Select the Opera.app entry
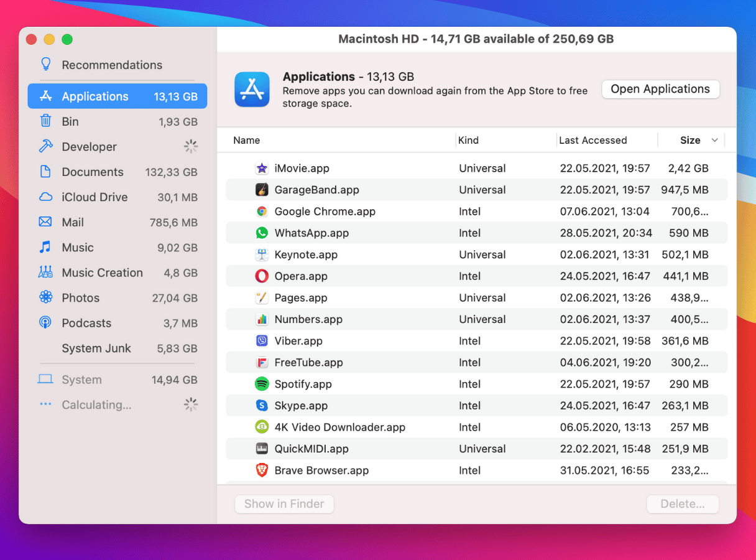This screenshot has height=560, width=756. click(301, 276)
